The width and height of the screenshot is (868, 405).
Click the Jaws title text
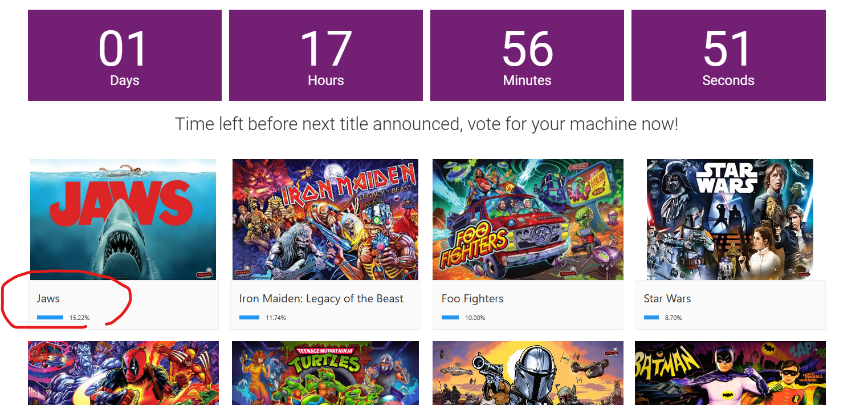48,298
